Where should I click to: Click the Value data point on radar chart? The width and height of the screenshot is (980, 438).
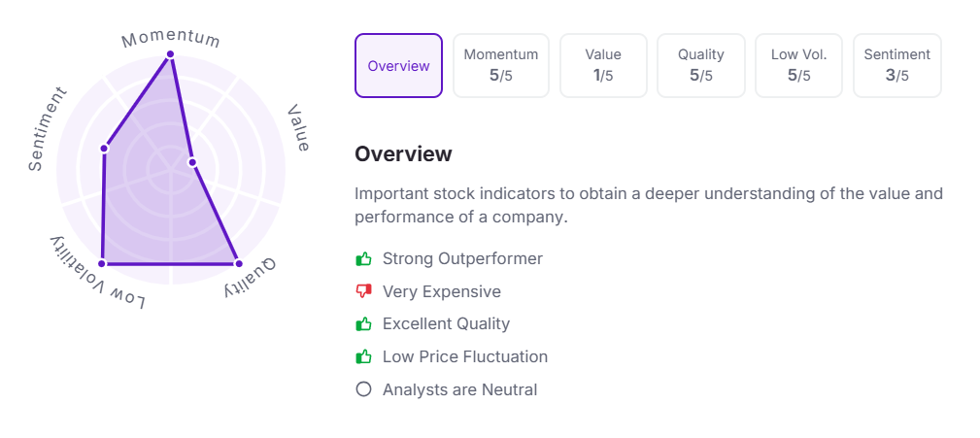point(192,162)
